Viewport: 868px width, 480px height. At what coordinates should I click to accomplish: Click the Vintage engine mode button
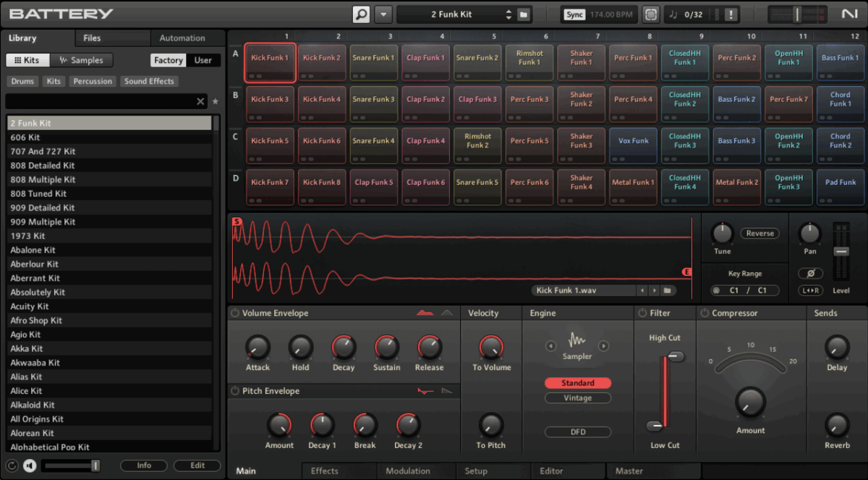tap(577, 397)
